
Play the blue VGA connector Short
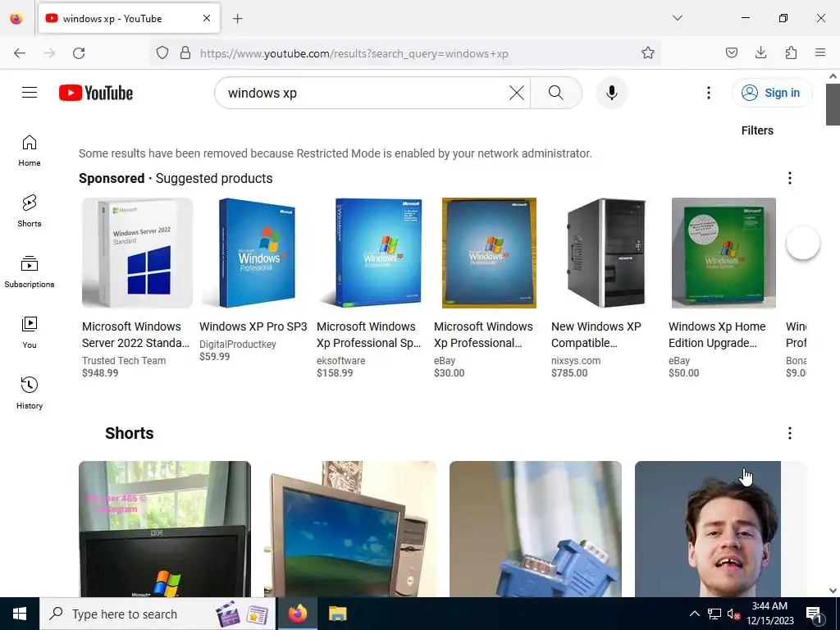(x=536, y=529)
